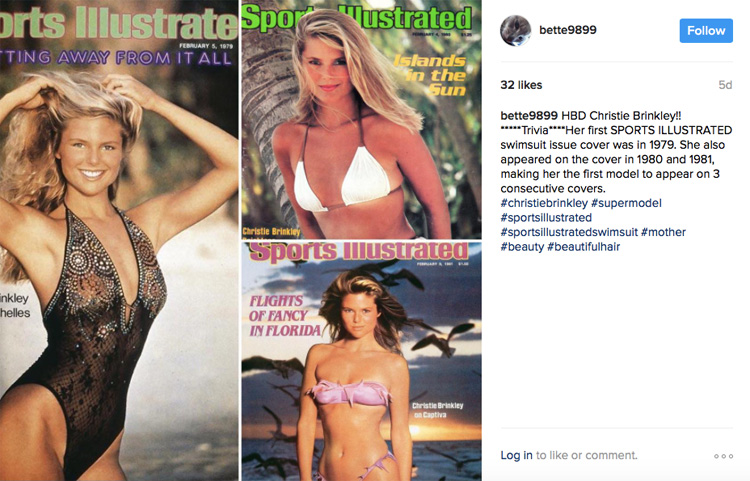
Task: Click the 1979 Sports Illustrated cover image
Action: [x=119, y=240]
